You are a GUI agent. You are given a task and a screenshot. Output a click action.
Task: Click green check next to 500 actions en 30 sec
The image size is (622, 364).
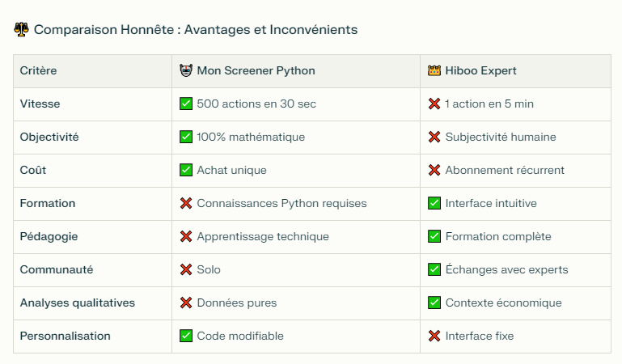pos(186,104)
